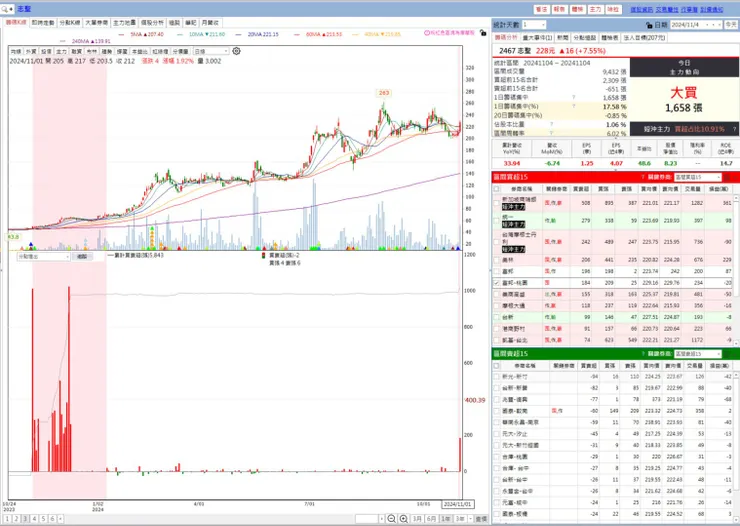Click help icon next to 區間周轉率

click(x=551, y=134)
